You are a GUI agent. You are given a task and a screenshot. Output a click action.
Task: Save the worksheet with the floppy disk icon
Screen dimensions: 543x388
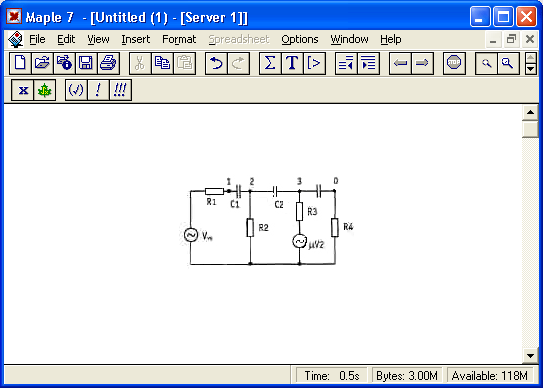[x=86, y=63]
